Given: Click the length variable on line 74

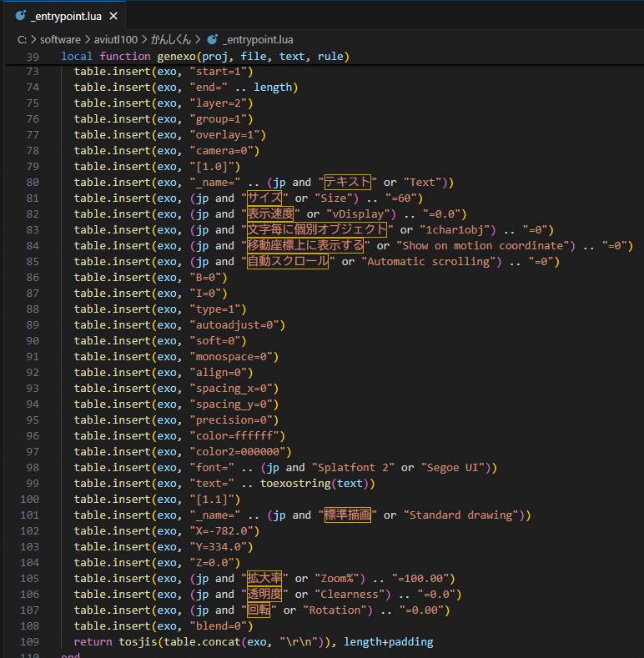Looking at the screenshot, I should click(273, 88).
